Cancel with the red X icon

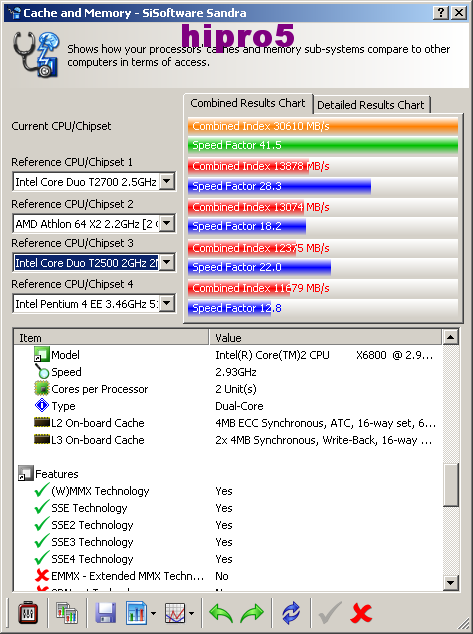coord(361,613)
